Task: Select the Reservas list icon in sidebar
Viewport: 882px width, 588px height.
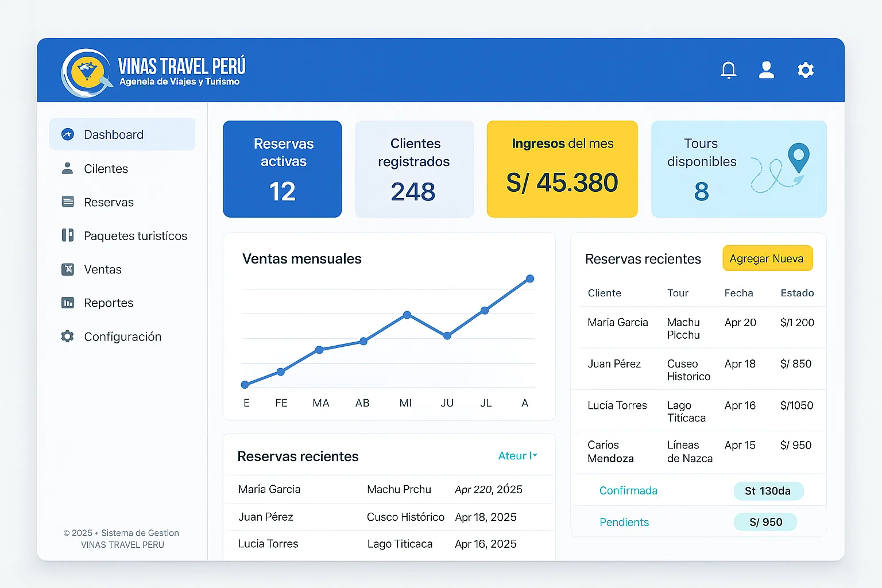Action: [67, 202]
